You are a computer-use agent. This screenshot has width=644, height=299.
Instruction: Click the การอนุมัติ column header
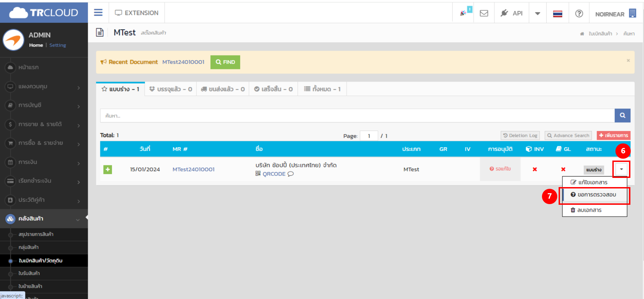pyautogui.click(x=500, y=149)
